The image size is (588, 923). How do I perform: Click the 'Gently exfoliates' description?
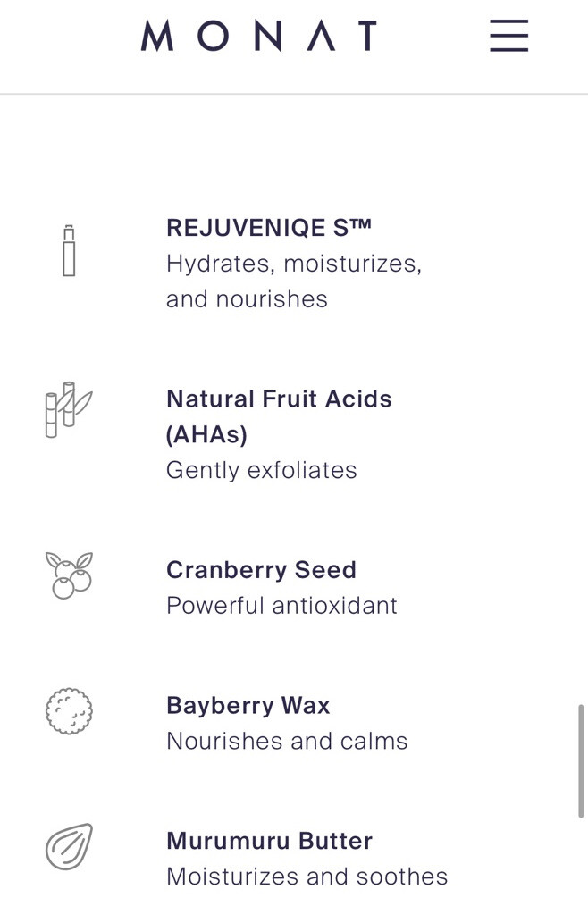click(x=261, y=470)
